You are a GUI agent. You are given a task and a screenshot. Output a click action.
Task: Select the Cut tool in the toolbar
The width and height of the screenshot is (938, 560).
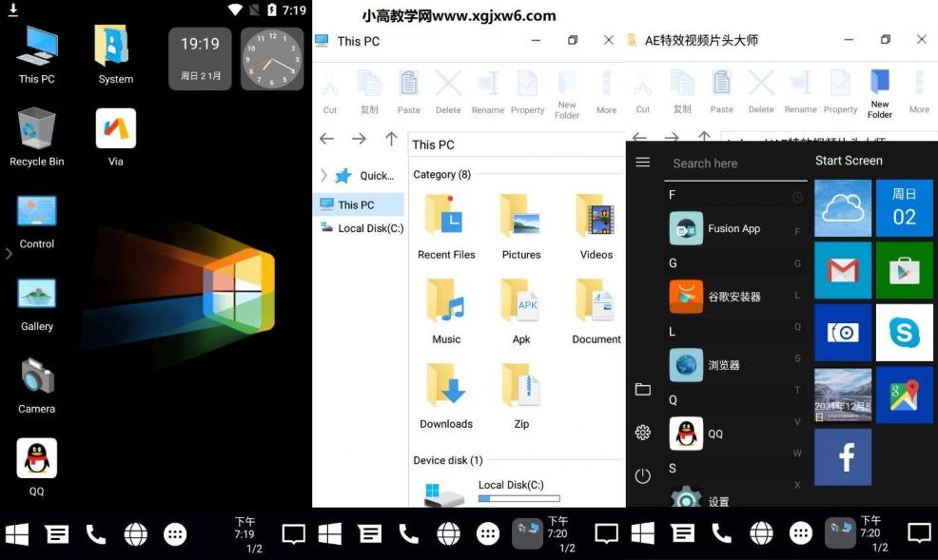click(x=330, y=90)
